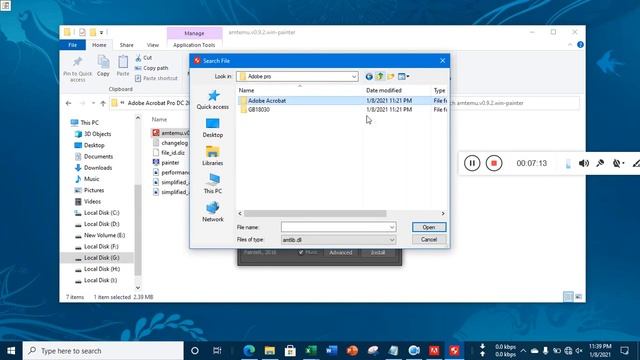The image size is (640, 360).
Task: Select the file_id.diz file in Explorer
Action: click(169, 153)
